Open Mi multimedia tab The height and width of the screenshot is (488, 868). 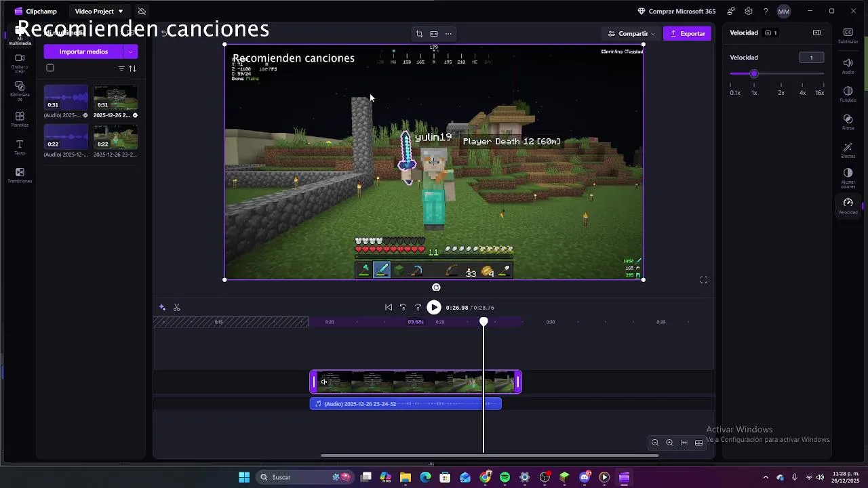tap(20, 36)
